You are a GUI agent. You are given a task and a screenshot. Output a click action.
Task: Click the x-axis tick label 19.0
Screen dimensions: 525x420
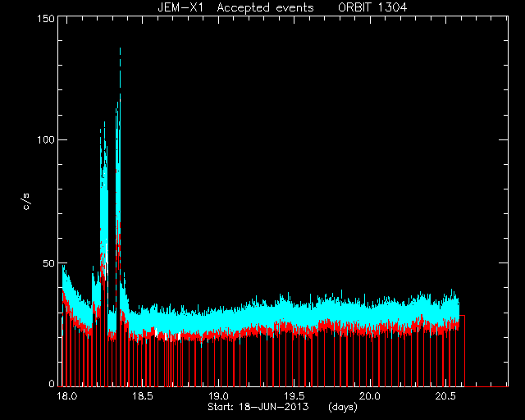click(x=218, y=396)
